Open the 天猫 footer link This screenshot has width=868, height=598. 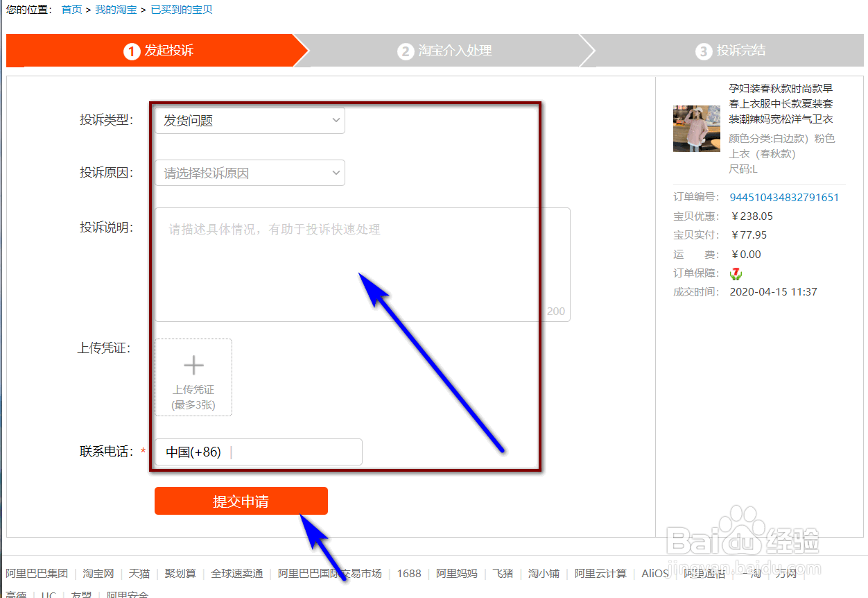[x=139, y=574]
